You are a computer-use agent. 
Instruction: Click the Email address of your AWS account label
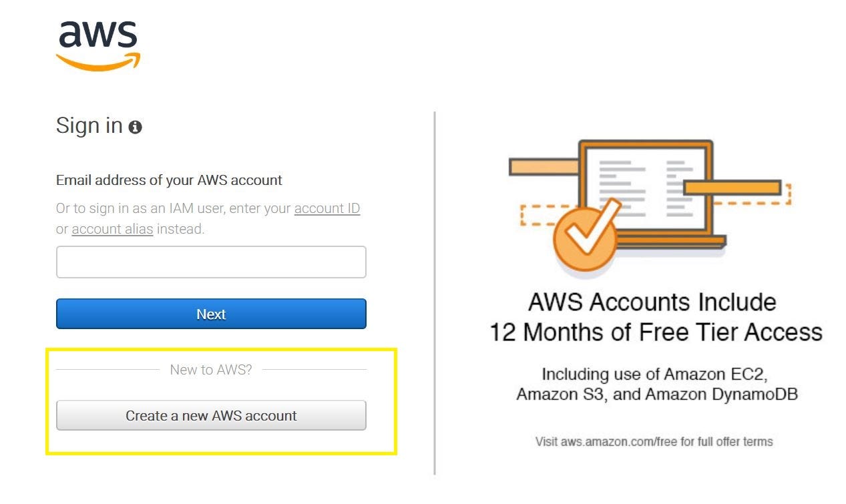tap(168, 180)
